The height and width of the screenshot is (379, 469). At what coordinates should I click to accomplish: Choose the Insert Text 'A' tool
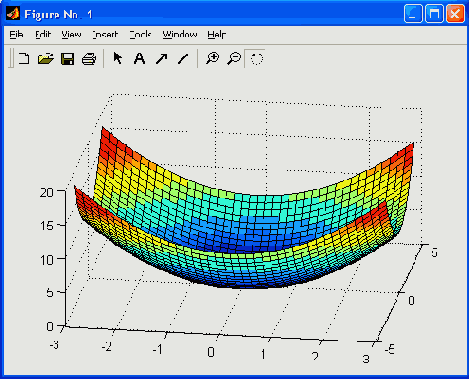pos(139,59)
